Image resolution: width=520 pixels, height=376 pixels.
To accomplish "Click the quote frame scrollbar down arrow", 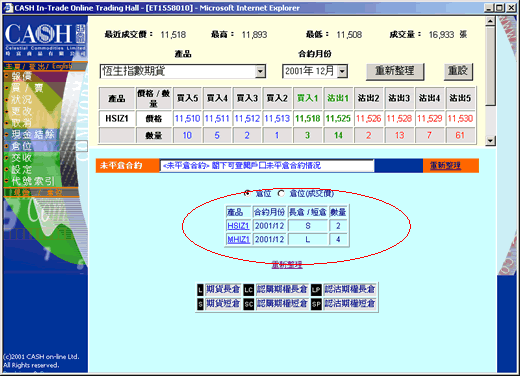I will (x=490, y=141).
